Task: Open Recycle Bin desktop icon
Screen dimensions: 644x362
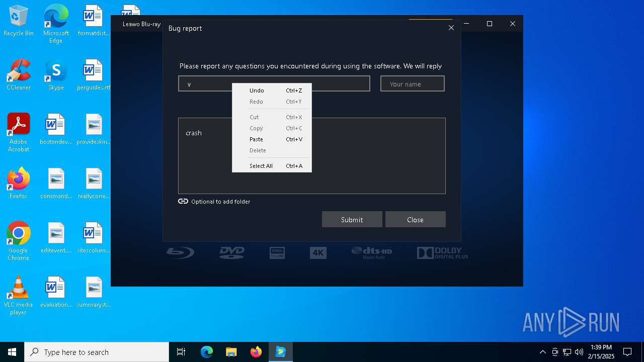Action: pyautogui.click(x=19, y=21)
